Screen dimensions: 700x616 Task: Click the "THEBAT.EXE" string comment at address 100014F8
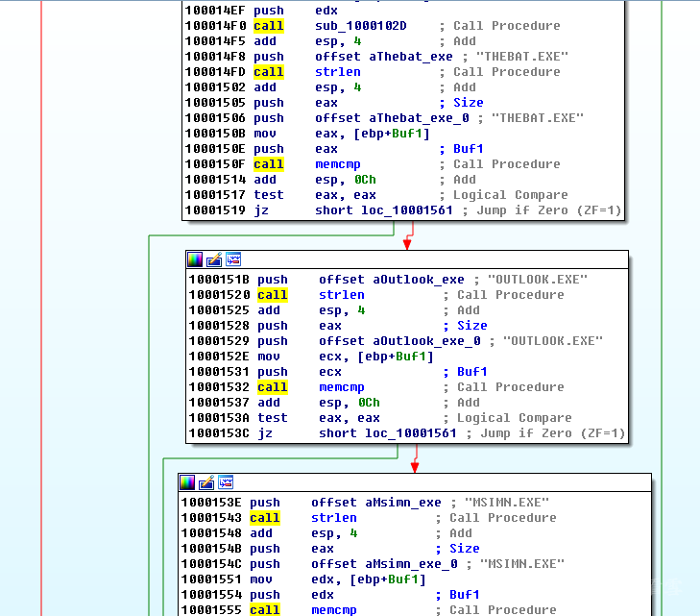pyautogui.click(x=521, y=57)
